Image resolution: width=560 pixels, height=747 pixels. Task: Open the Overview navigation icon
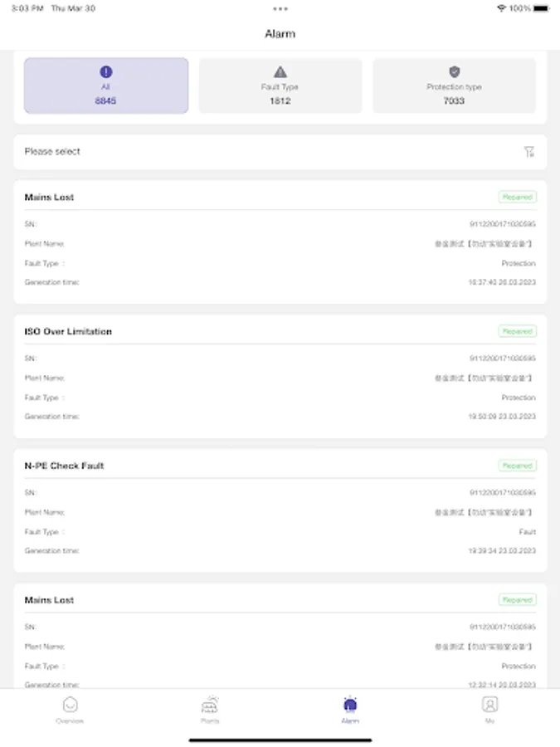click(71, 706)
